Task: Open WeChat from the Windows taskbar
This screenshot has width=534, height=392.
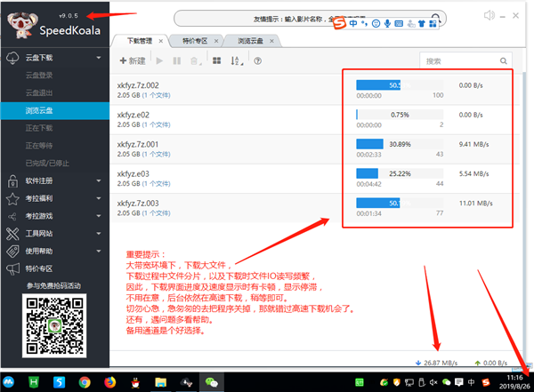Action: coord(212,381)
